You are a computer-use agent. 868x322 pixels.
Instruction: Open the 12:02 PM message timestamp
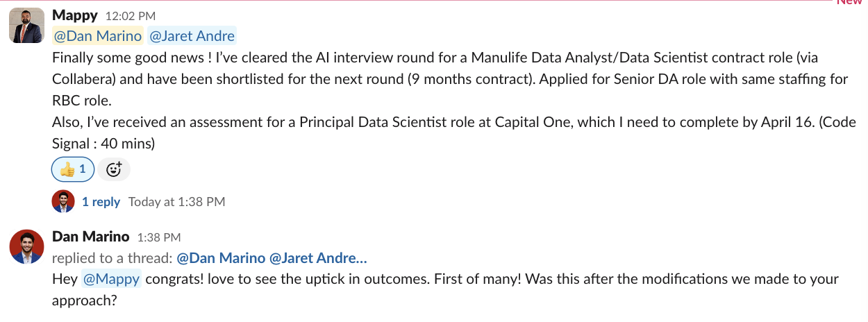131,16
